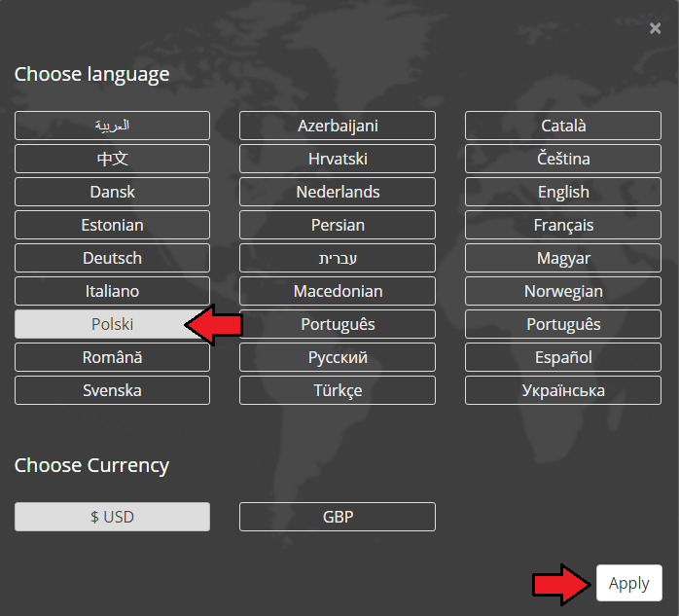The height and width of the screenshot is (616, 679).
Task: Choose Čeština language
Action: [563, 159]
